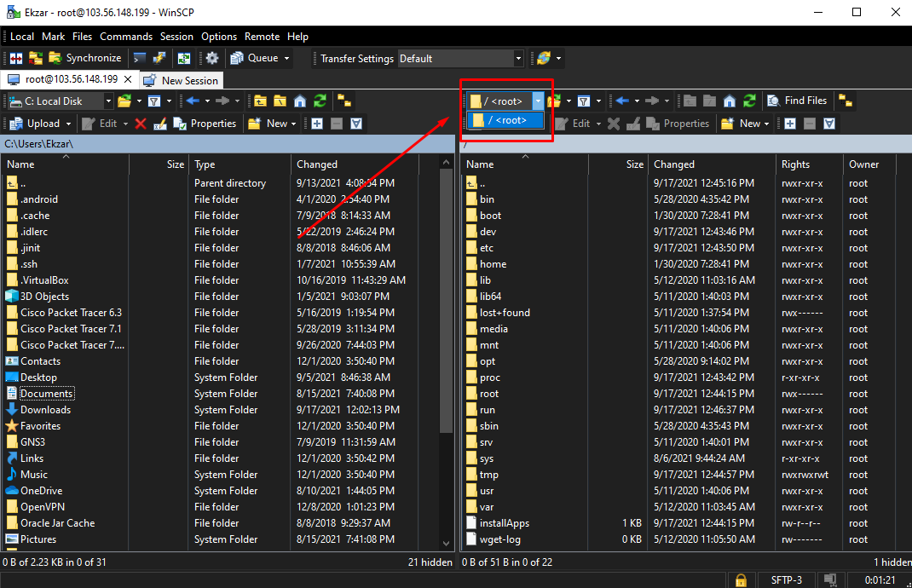The width and height of the screenshot is (912, 588).
Task: Select the etc folder in remote panel
Action: pyautogui.click(x=486, y=248)
